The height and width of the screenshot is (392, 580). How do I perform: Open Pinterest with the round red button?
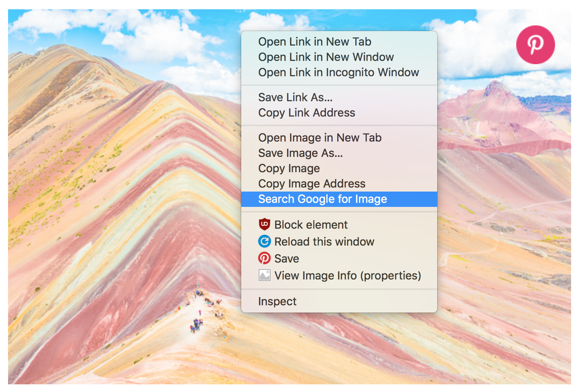tap(535, 44)
